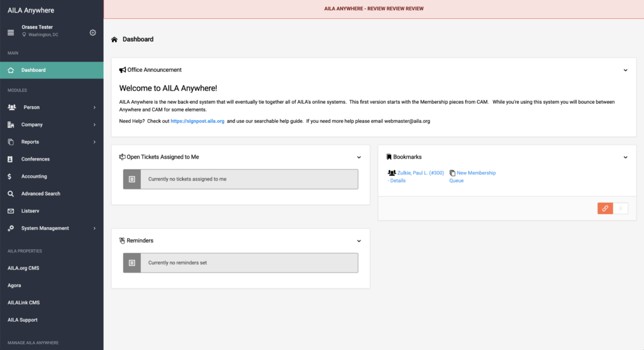This screenshot has width=644, height=350.
Task: Click the Open Tickets panel icon
Action: click(x=123, y=157)
